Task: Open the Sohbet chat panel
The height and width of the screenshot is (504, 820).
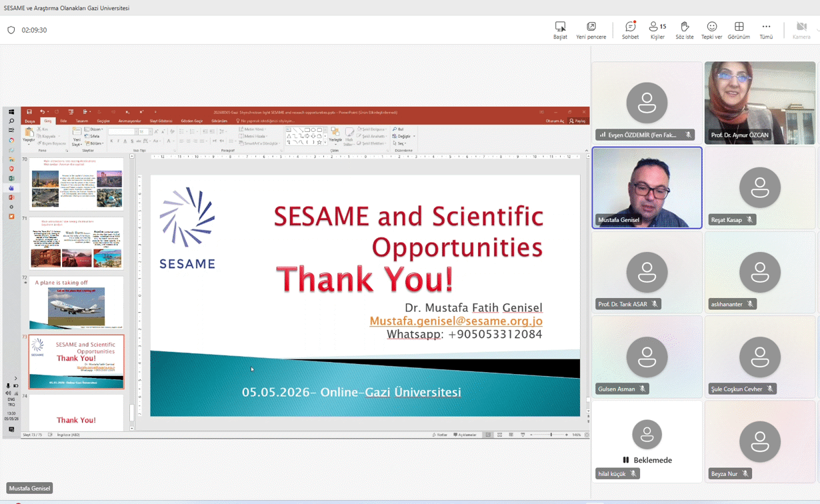Action: [630, 30]
